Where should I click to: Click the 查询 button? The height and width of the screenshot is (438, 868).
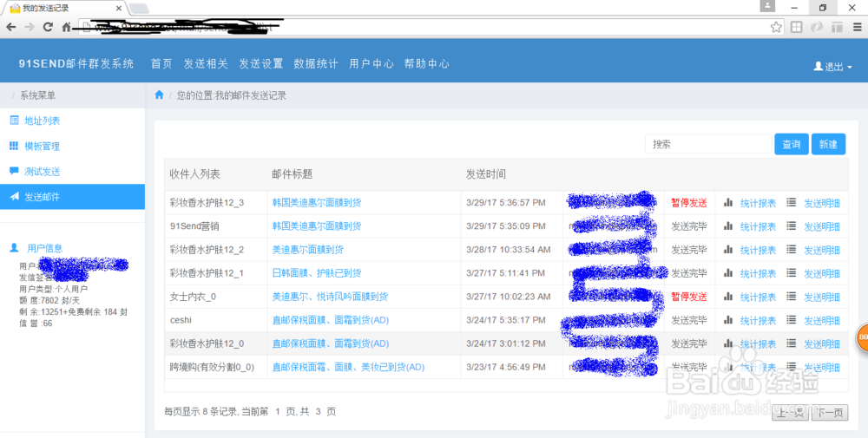pyautogui.click(x=791, y=144)
